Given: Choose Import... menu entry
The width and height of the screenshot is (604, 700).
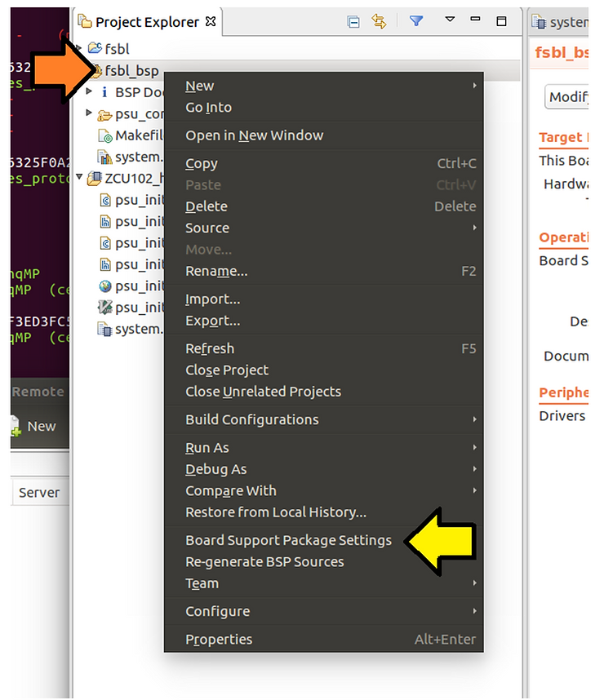Looking at the screenshot, I should [x=324, y=299].
